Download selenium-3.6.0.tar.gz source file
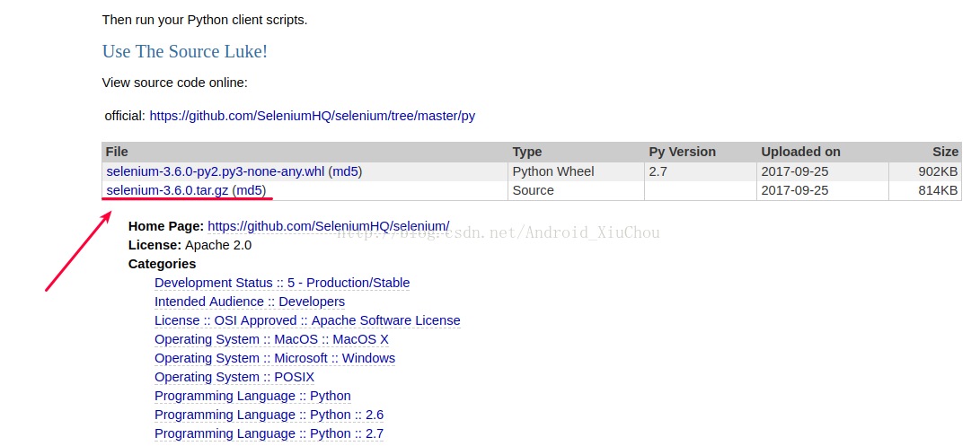 click(167, 190)
